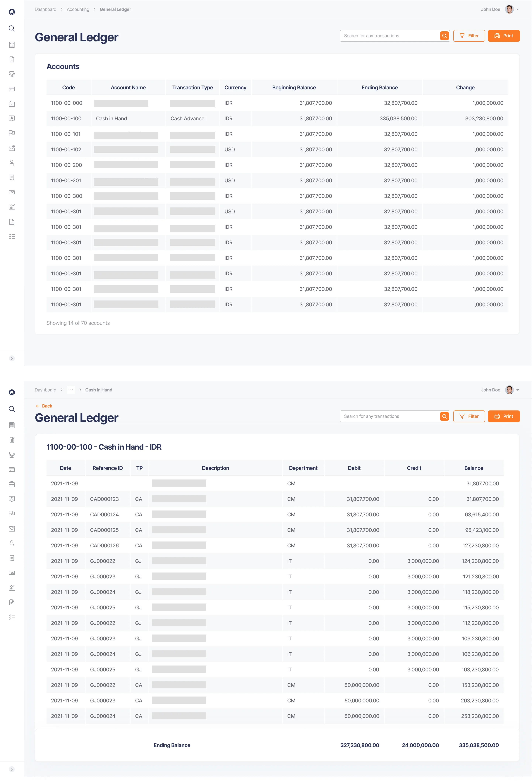
Task: Click the flag sidebar icon on the Accounts page
Action: (12, 133)
